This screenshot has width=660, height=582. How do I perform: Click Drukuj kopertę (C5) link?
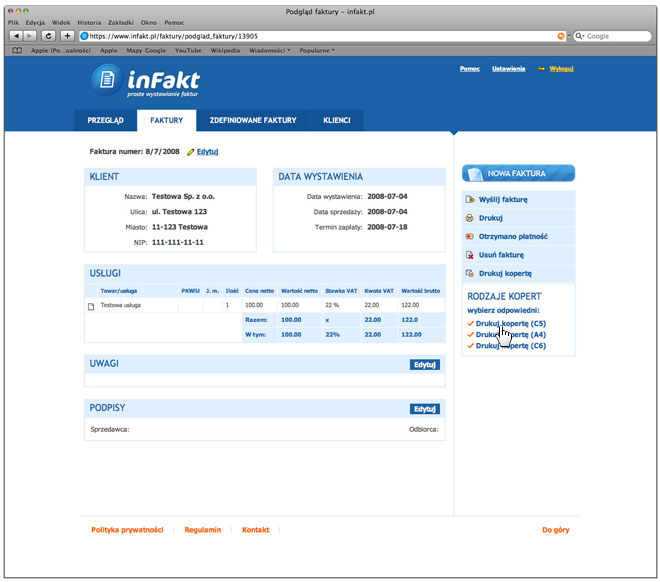[x=511, y=324]
